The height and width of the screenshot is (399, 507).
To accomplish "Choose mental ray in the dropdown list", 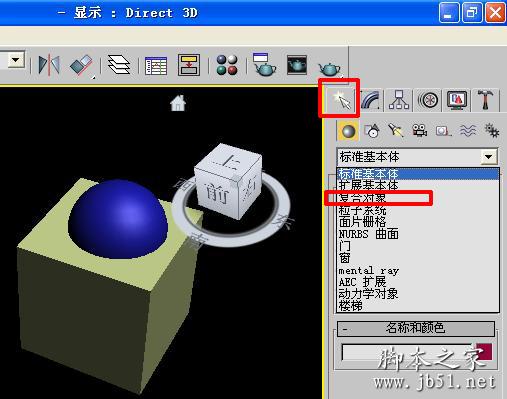I will click(x=418, y=270).
